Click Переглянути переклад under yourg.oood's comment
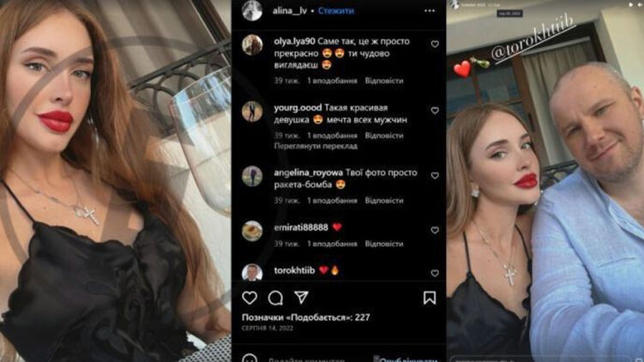Image resolution: width=644 pixels, height=362 pixels. 316,146
